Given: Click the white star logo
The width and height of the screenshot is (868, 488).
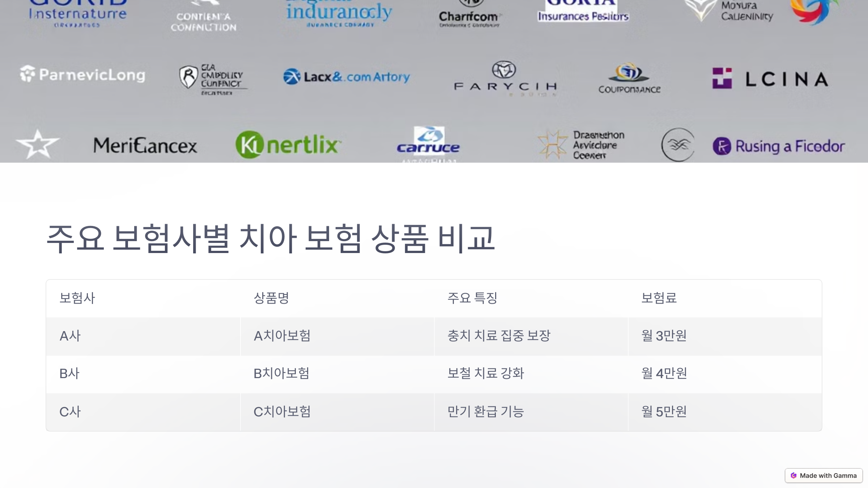Looking at the screenshot, I should pos(38,145).
